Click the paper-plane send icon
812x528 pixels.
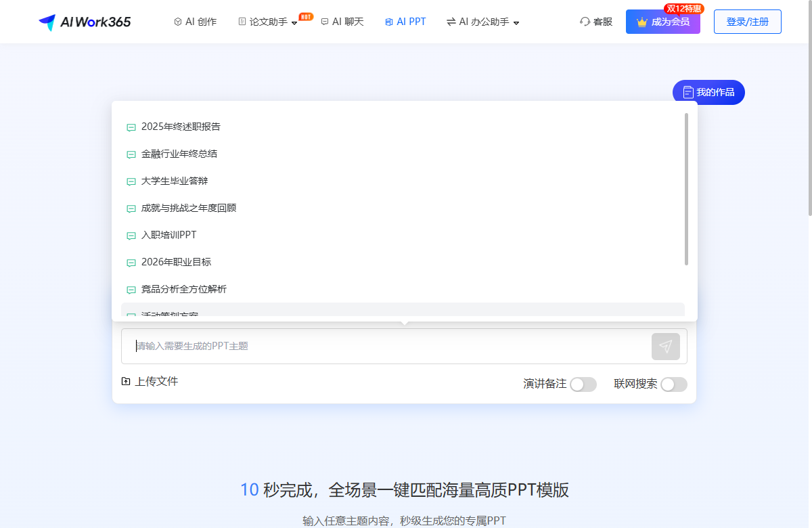[666, 346]
